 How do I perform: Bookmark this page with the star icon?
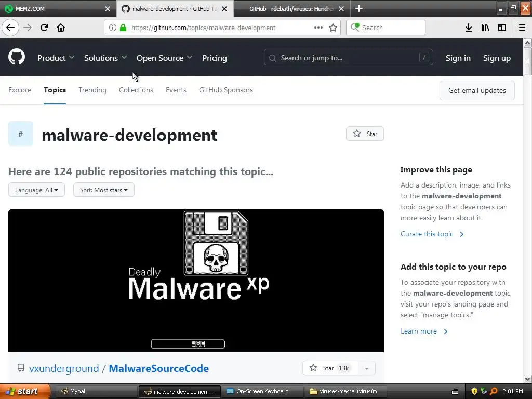[x=333, y=28]
